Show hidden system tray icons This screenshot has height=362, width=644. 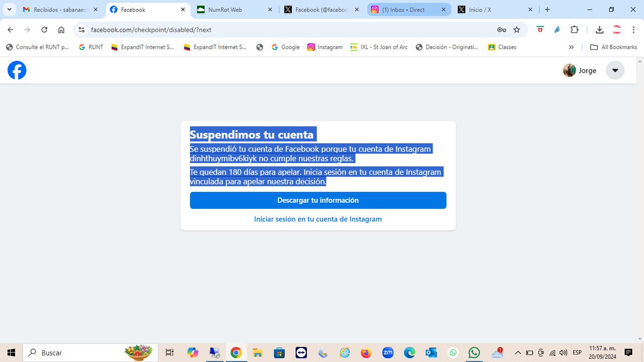518,352
